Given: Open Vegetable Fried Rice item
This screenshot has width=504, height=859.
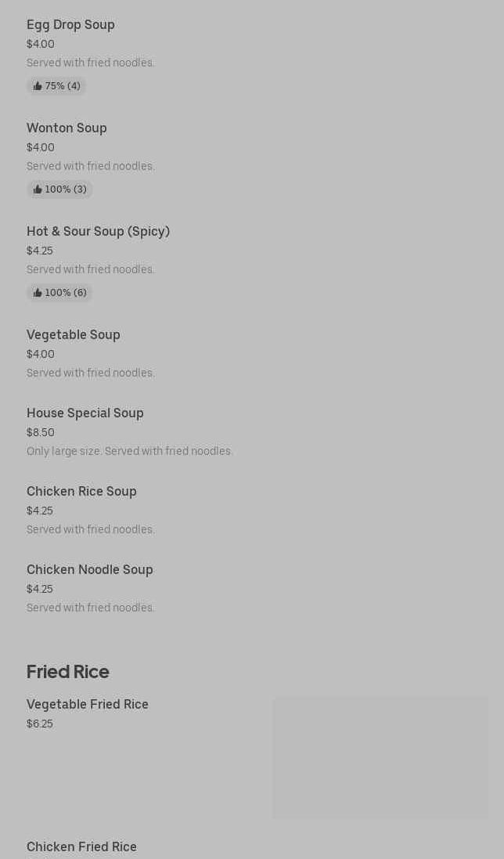Looking at the screenshot, I should pyautogui.click(x=88, y=705).
